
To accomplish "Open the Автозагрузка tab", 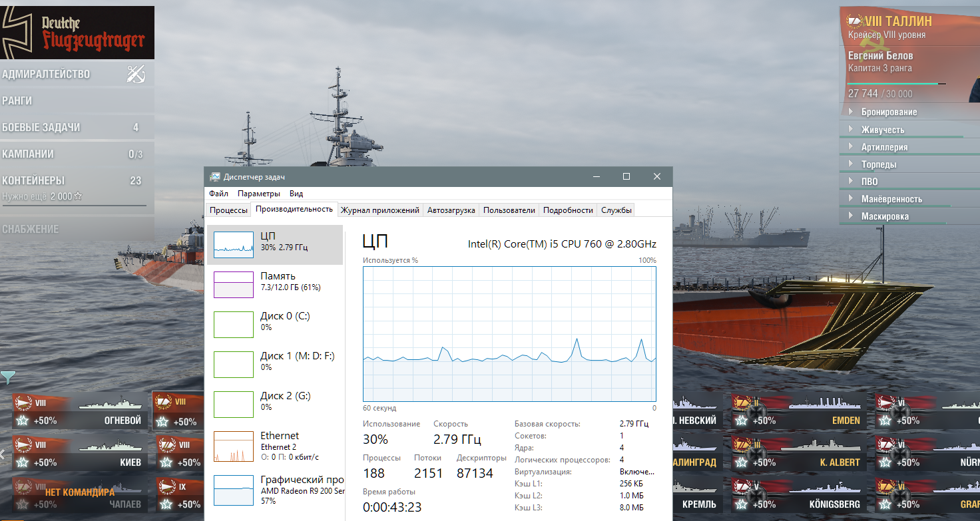I will click(x=451, y=210).
